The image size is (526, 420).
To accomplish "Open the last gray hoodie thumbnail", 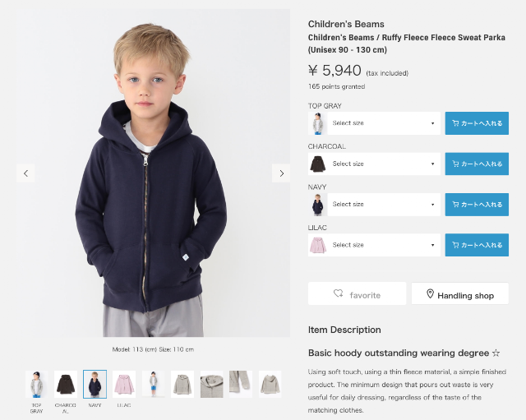I will tap(270, 383).
